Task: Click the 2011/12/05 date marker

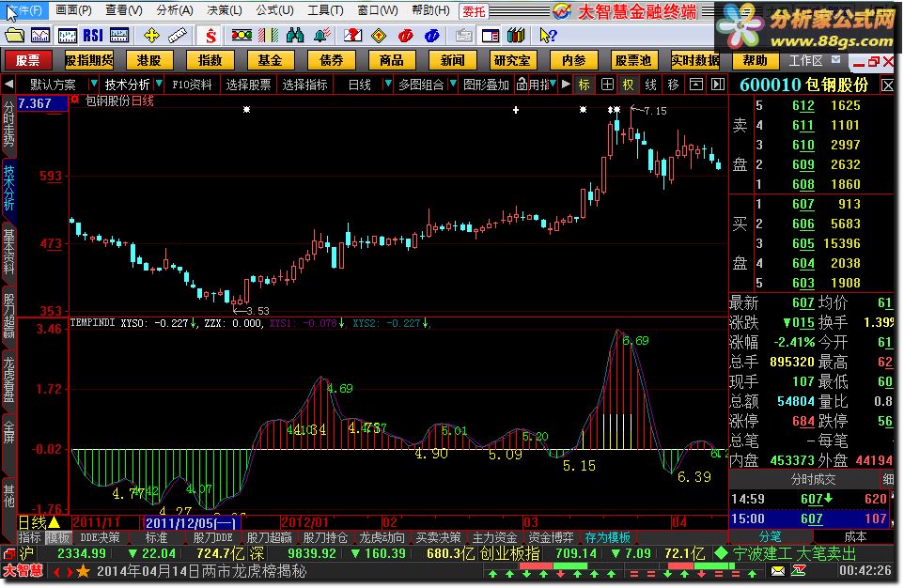Action: click(190, 523)
